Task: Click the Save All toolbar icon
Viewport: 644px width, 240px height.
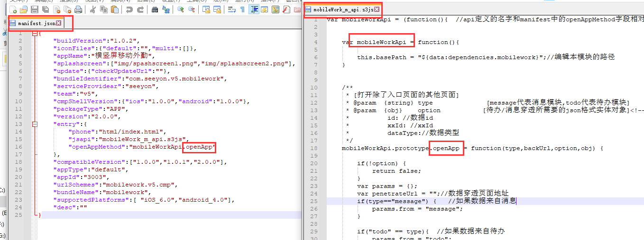Action: click(x=46, y=9)
